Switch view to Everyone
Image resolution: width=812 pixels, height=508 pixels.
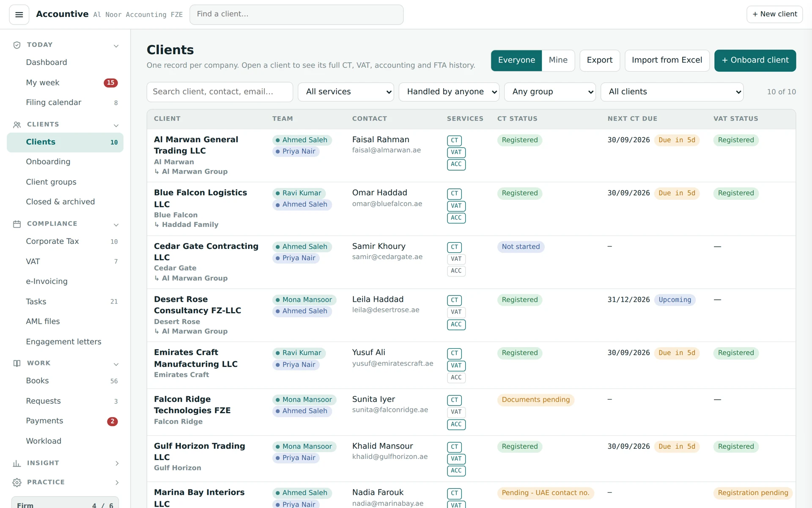click(x=516, y=60)
